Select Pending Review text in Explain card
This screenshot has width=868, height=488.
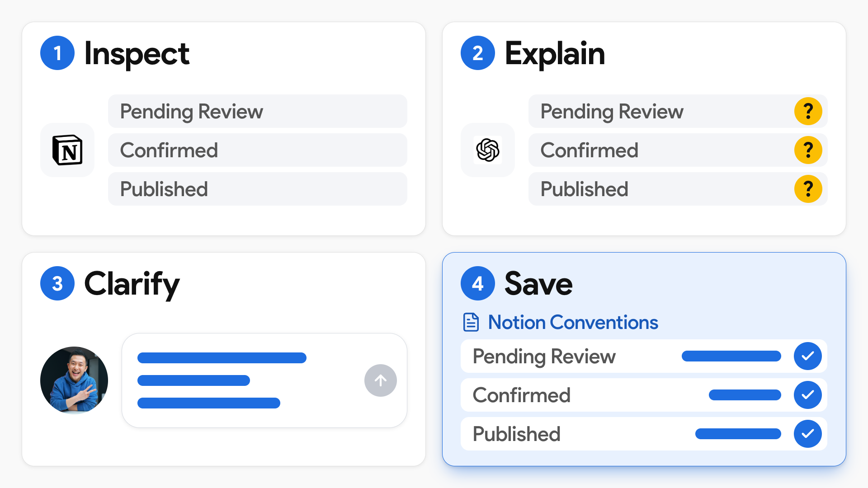click(612, 112)
